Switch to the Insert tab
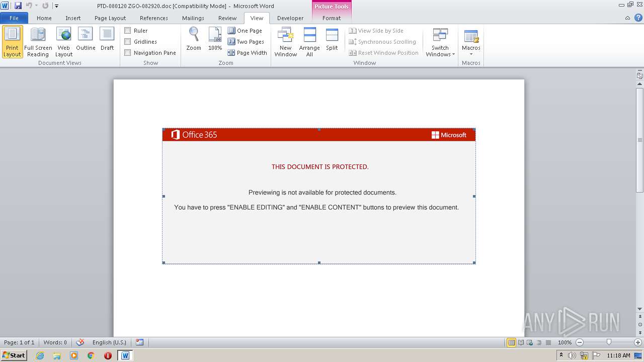Screen dimensions: 644x362 pyautogui.click(x=73, y=18)
